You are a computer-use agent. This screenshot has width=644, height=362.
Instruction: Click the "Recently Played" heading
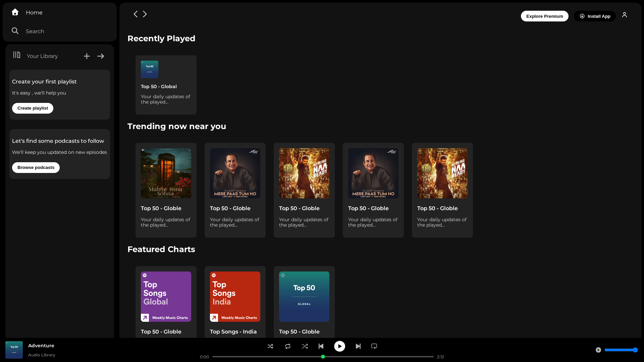(161, 39)
